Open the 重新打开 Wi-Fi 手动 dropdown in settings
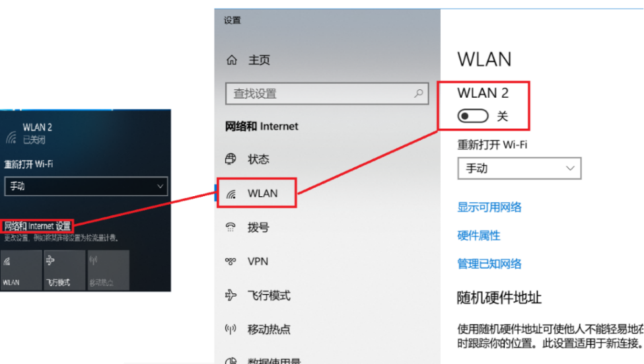The image size is (644, 364). [x=519, y=168]
